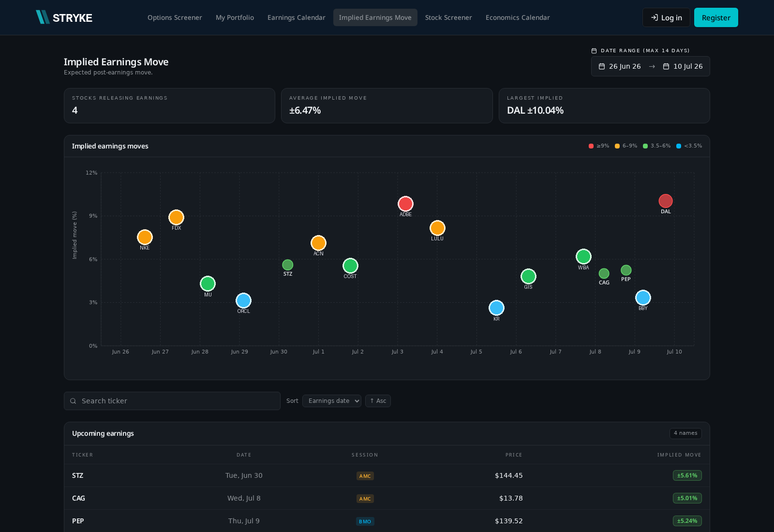The width and height of the screenshot is (774, 532).
Task: Open end date picker 10 Jul 26
Action: (x=683, y=66)
